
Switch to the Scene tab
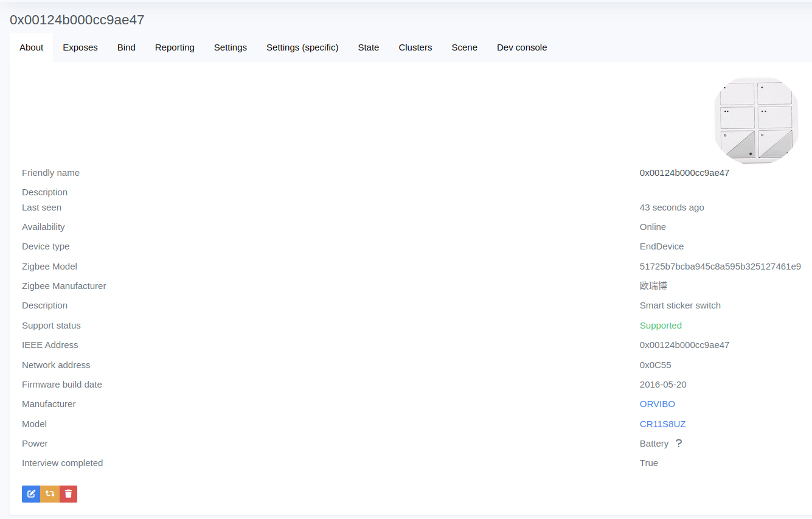point(464,47)
